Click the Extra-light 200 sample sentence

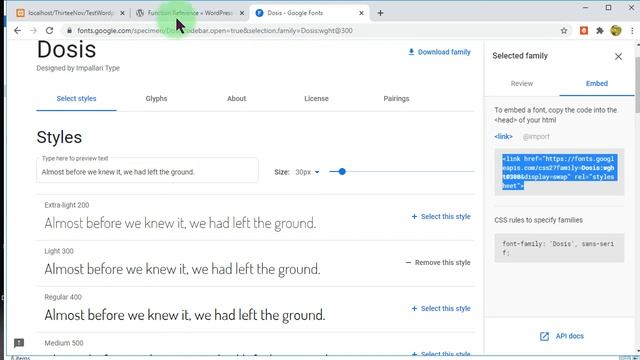(180, 224)
